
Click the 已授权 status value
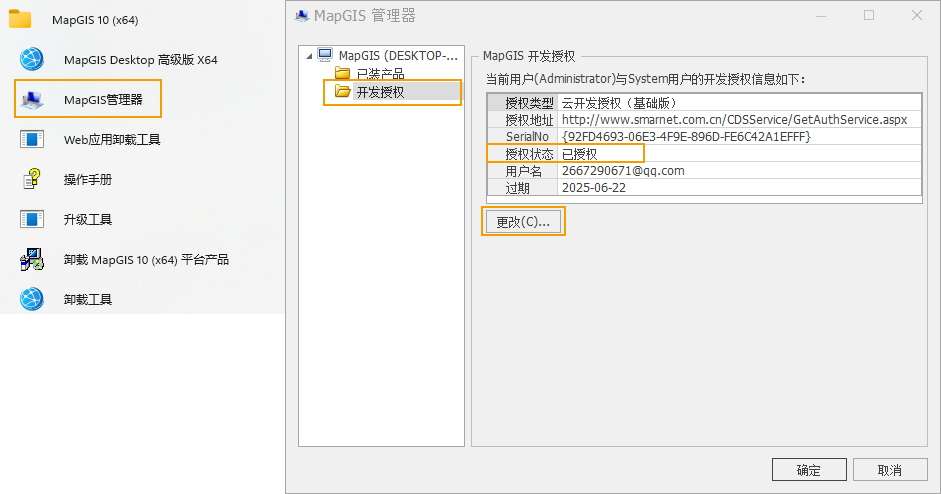coord(580,154)
